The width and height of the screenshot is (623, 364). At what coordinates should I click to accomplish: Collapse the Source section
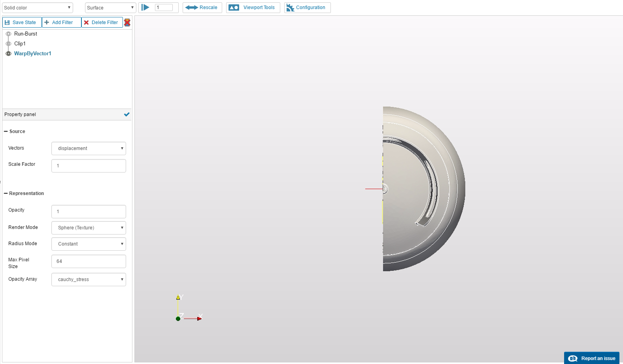[6, 131]
